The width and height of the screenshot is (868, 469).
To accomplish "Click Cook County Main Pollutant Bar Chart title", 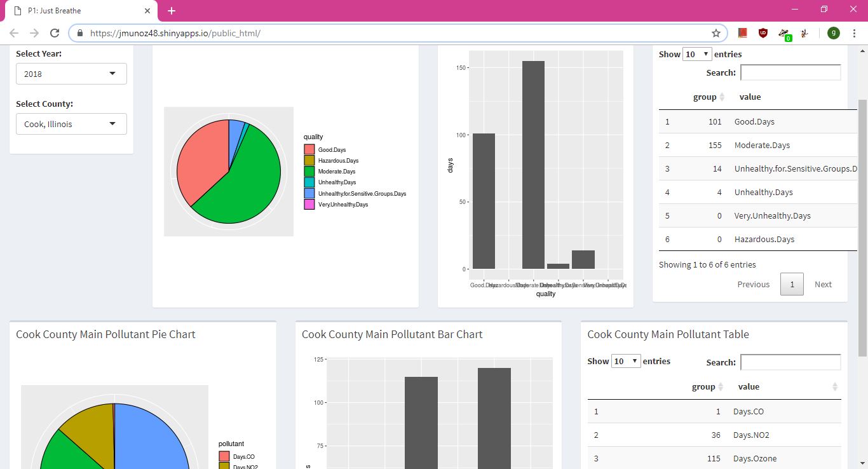I will (x=392, y=334).
